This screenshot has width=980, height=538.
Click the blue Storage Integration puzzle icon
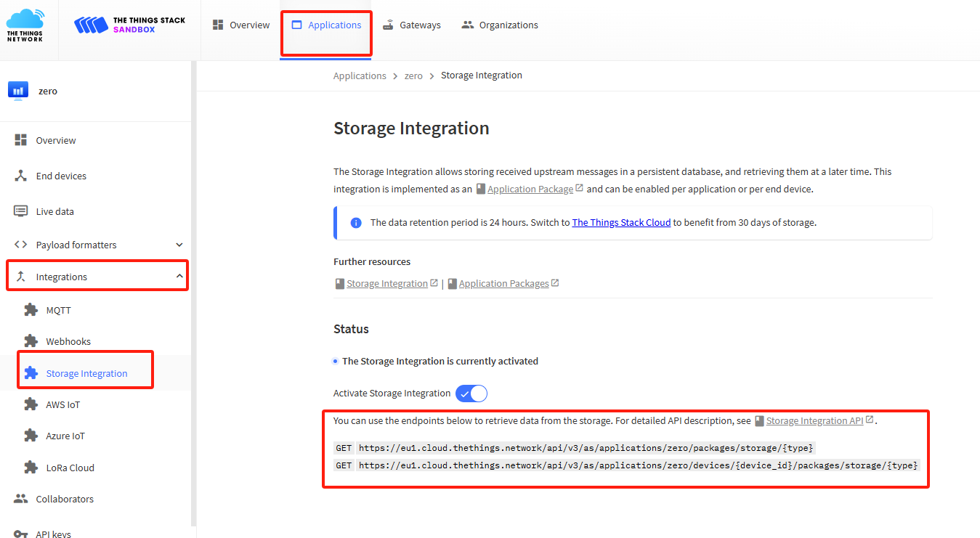31,373
